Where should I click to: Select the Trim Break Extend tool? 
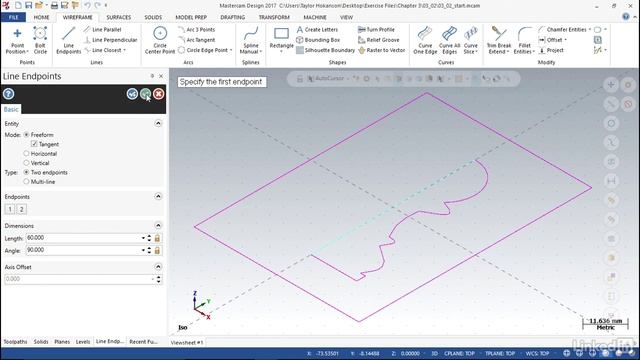pos(499,41)
